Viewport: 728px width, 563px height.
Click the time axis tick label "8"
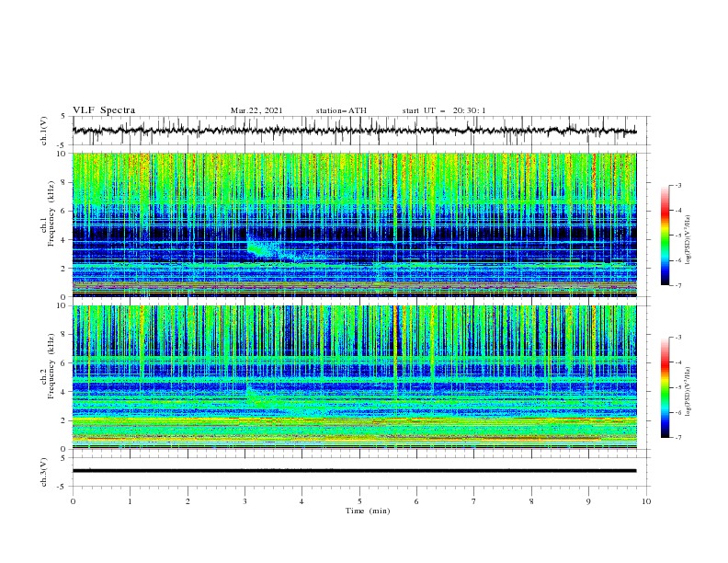pyautogui.click(x=531, y=501)
